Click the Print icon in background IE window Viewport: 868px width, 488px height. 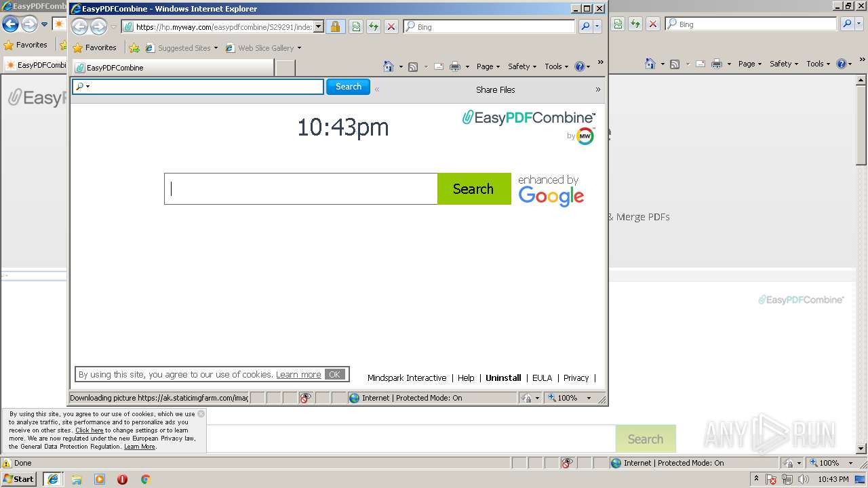pos(717,64)
